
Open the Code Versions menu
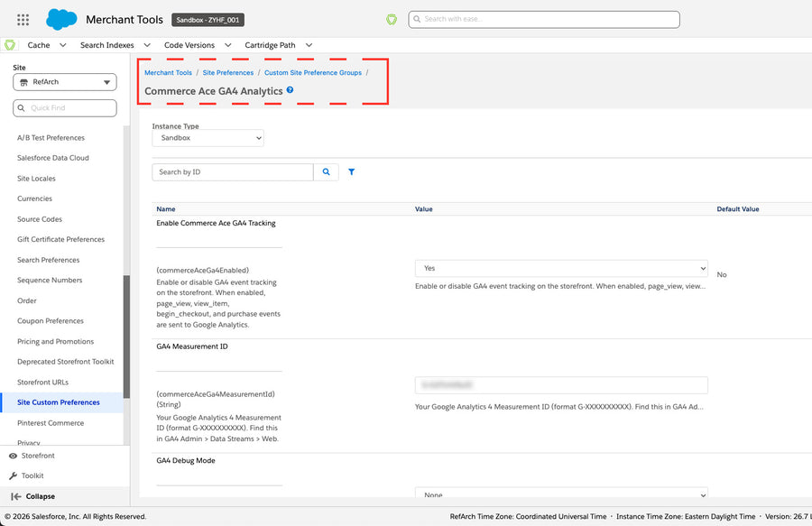coord(189,45)
